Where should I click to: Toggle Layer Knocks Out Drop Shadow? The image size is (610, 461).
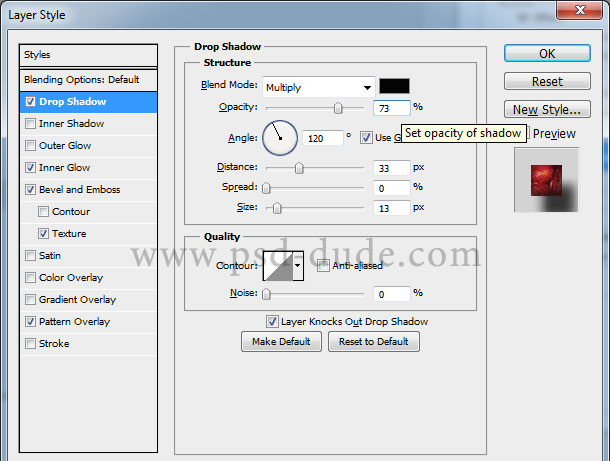click(272, 321)
